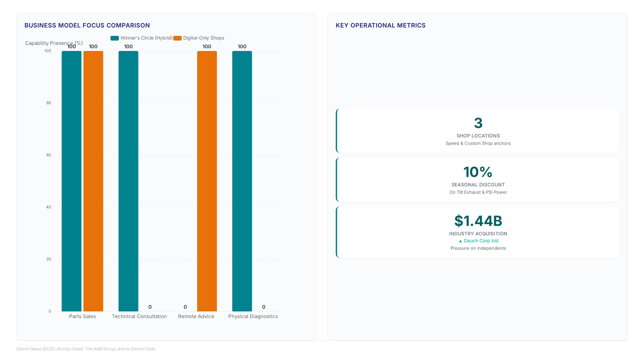Select the orange Parts Sales bar
The height and width of the screenshot is (362, 644).
pyautogui.click(x=93, y=181)
